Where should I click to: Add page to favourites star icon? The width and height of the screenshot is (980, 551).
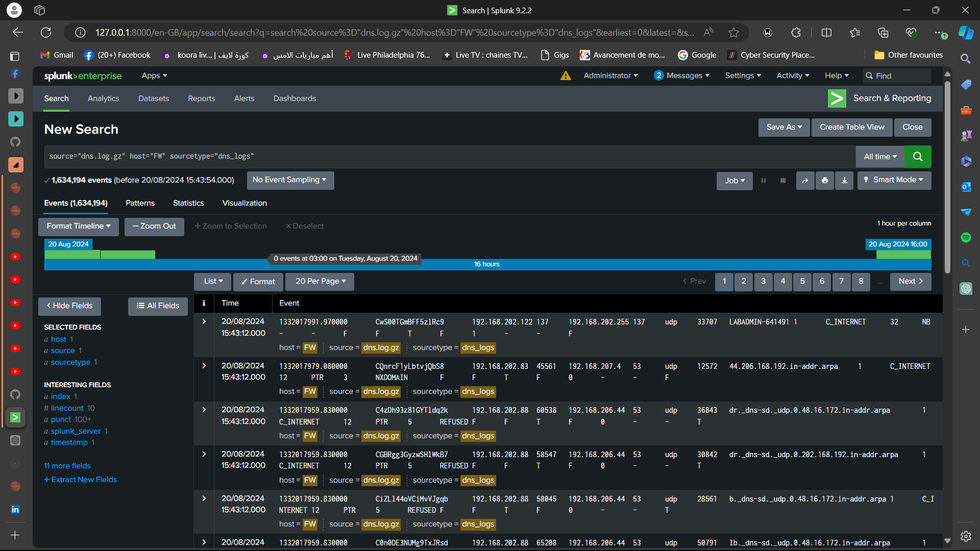click(733, 33)
